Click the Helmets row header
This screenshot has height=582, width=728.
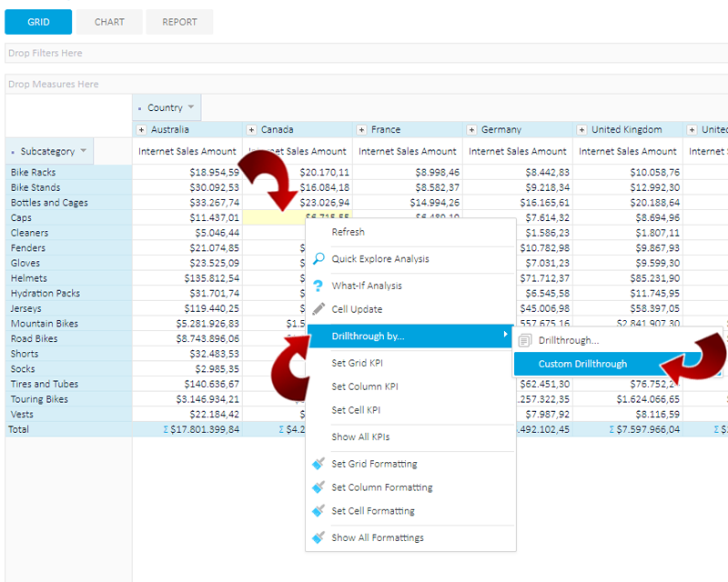(69, 278)
